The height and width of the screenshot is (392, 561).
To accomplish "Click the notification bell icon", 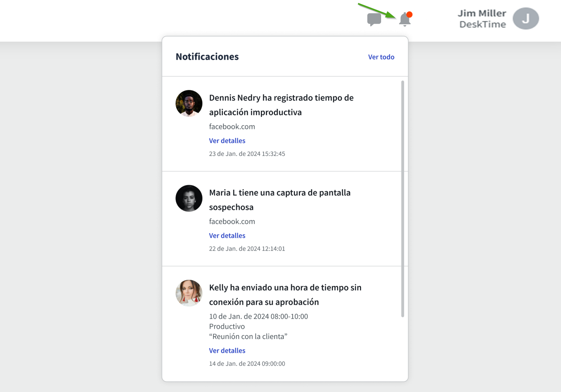I will 404,19.
